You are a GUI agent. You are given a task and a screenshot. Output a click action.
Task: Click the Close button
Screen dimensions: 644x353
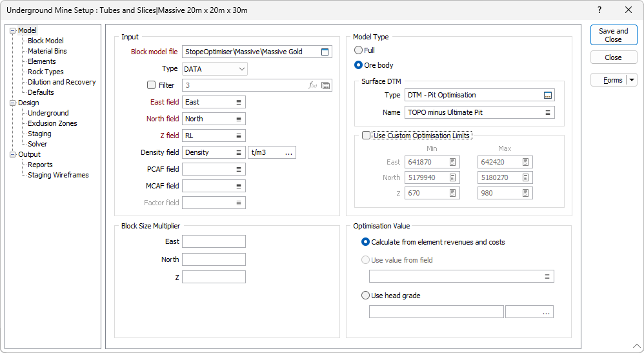[614, 57]
